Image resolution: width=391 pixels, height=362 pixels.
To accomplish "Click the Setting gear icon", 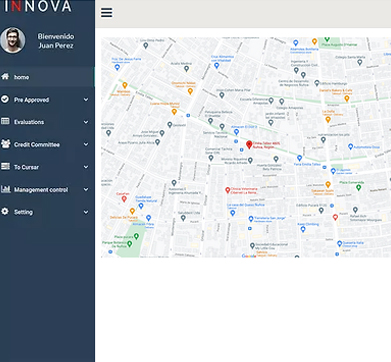I will (x=5, y=211).
